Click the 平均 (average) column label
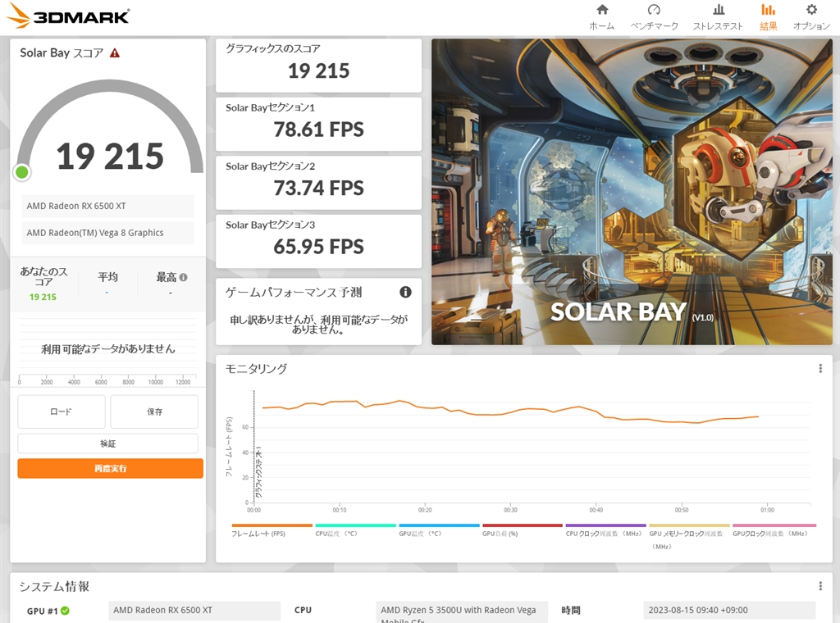 point(107,277)
